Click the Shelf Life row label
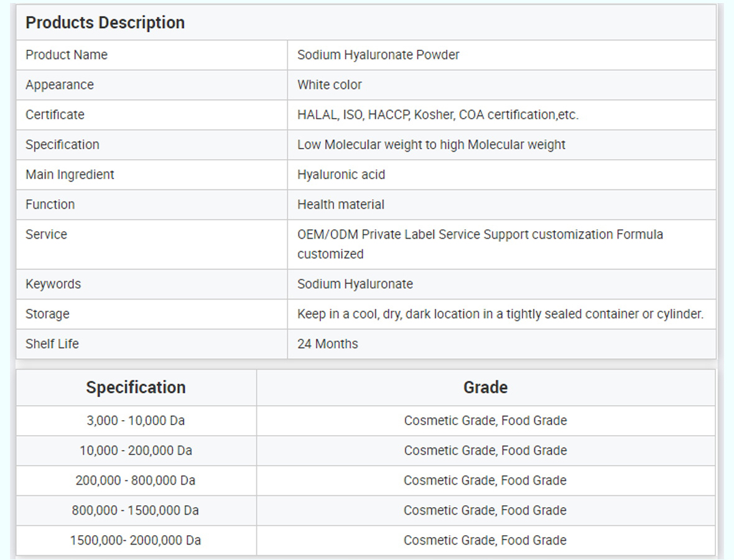This screenshot has width=734, height=560. (x=52, y=344)
